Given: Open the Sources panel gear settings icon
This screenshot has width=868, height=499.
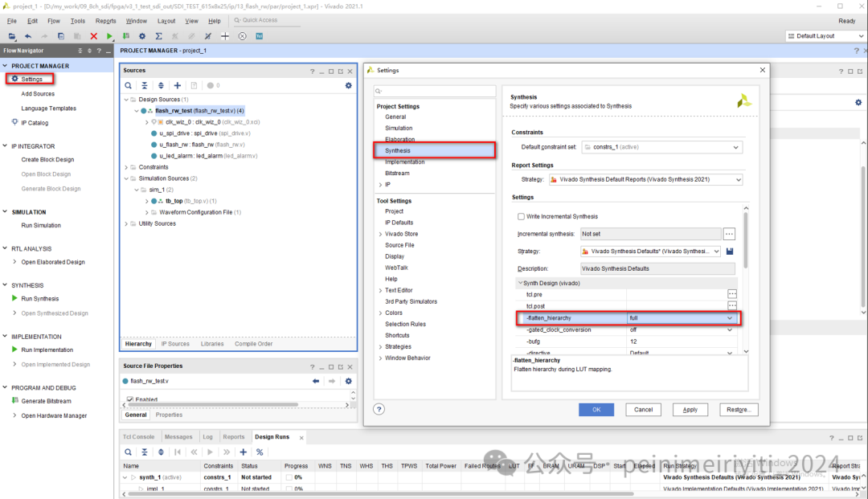Looking at the screenshot, I should tap(348, 85).
